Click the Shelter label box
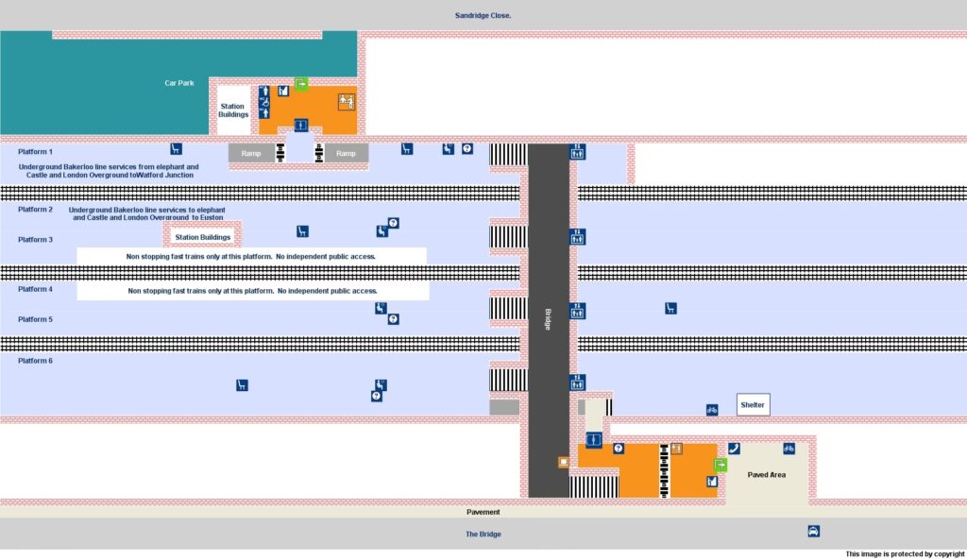 point(753,404)
